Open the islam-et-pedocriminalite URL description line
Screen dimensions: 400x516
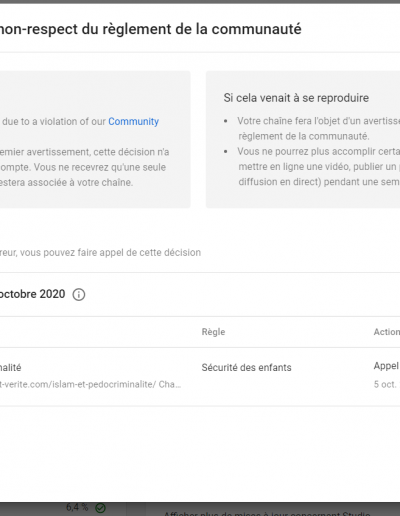tap(90, 384)
